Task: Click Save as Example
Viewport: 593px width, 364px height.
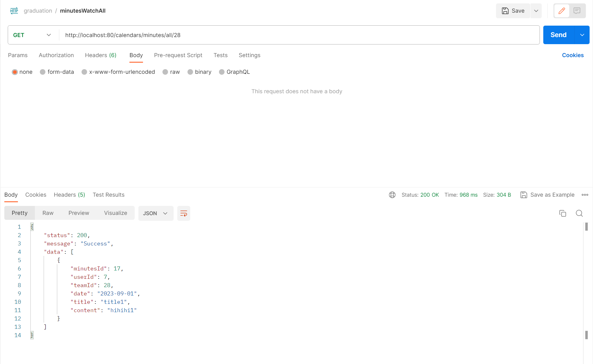Action: [x=547, y=195]
